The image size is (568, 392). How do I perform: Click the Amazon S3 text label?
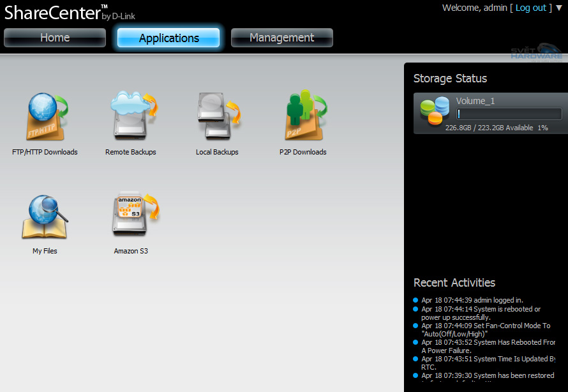pos(131,251)
